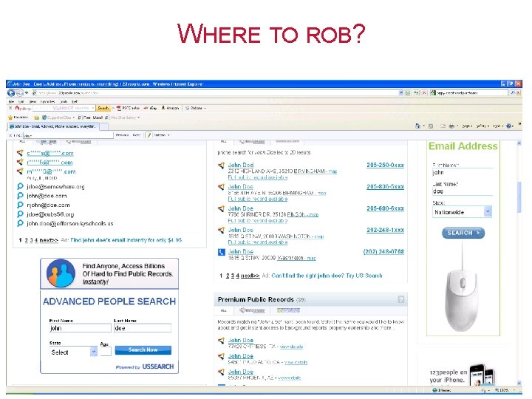Click the Amazon toolbar shortcut

[170, 108]
